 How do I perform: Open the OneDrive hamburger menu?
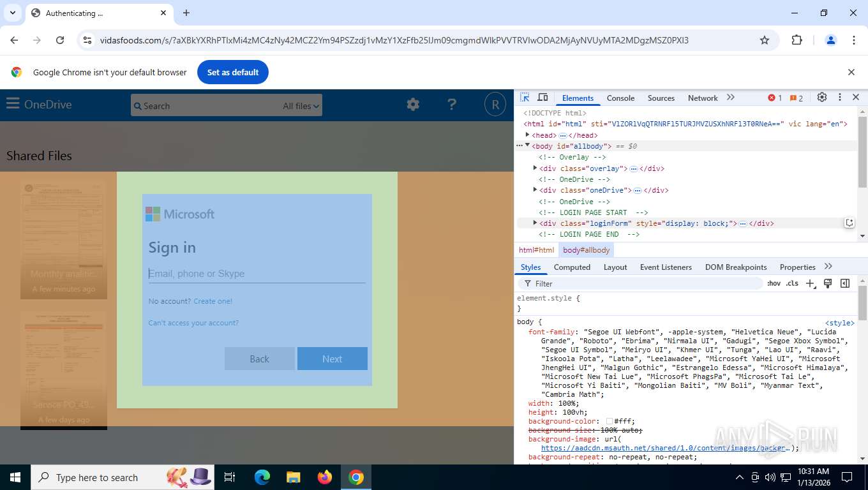tap(13, 104)
